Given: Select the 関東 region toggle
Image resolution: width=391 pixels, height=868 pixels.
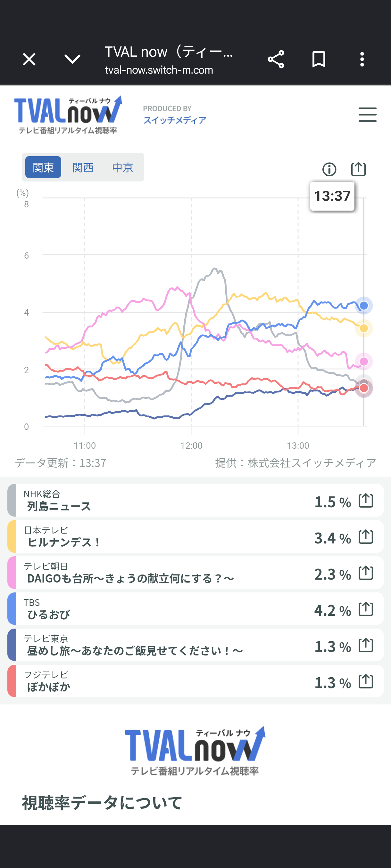Looking at the screenshot, I should click(x=43, y=167).
